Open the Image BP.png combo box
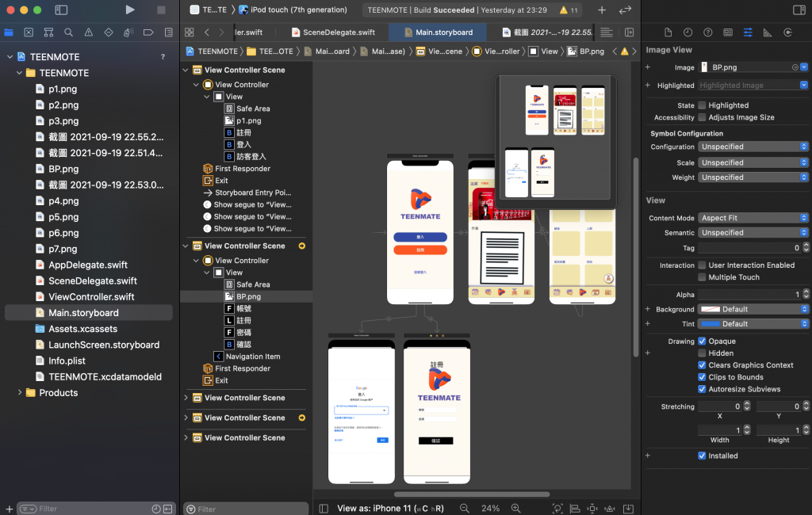812x515 pixels. tap(753, 67)
